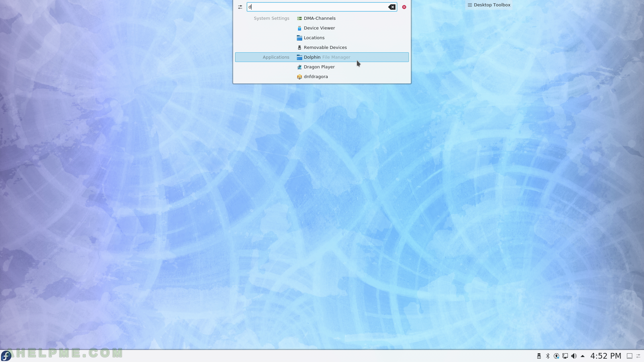Open software updates tray icon

click(x=556, y=356)
